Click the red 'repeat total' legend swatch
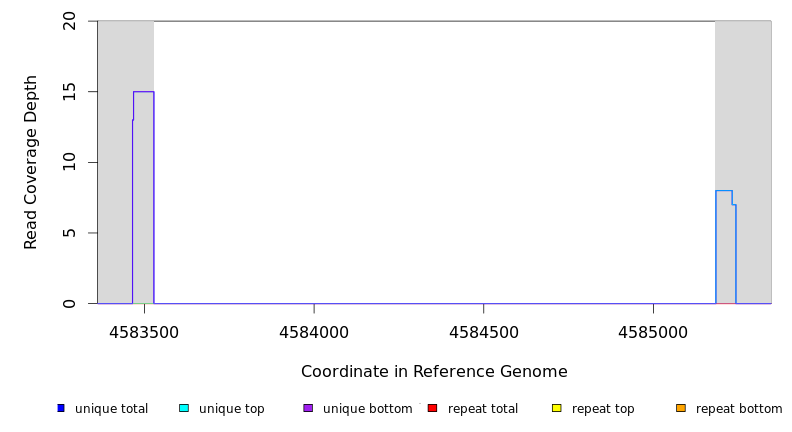 tap(432, 408)
